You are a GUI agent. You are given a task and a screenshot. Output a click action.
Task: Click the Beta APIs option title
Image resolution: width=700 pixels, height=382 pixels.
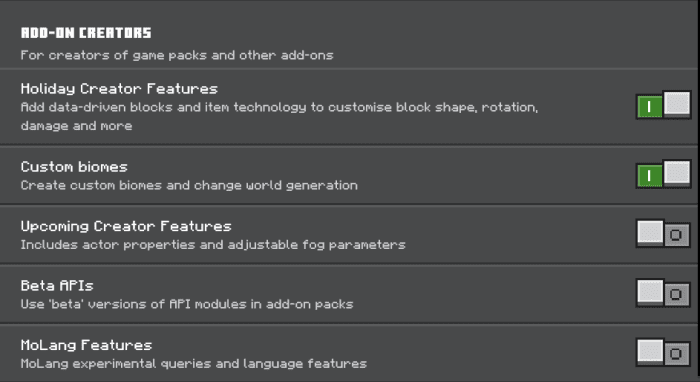coord(57,286)
